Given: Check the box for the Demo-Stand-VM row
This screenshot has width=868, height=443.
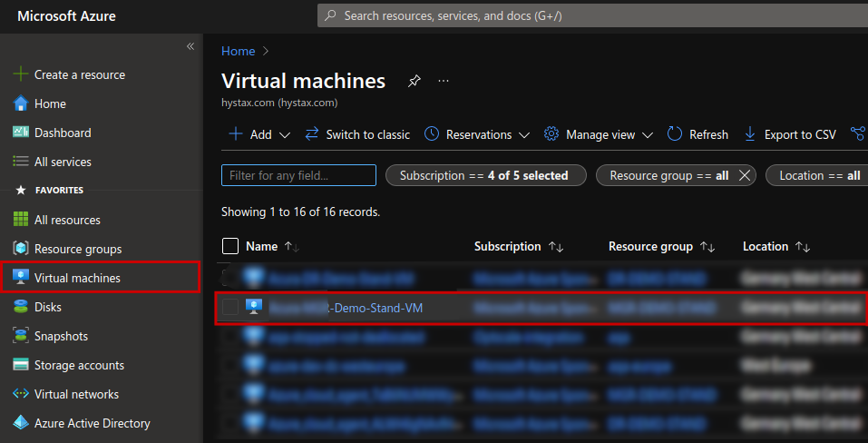Looking at the screenshot, I should point(230,308).
